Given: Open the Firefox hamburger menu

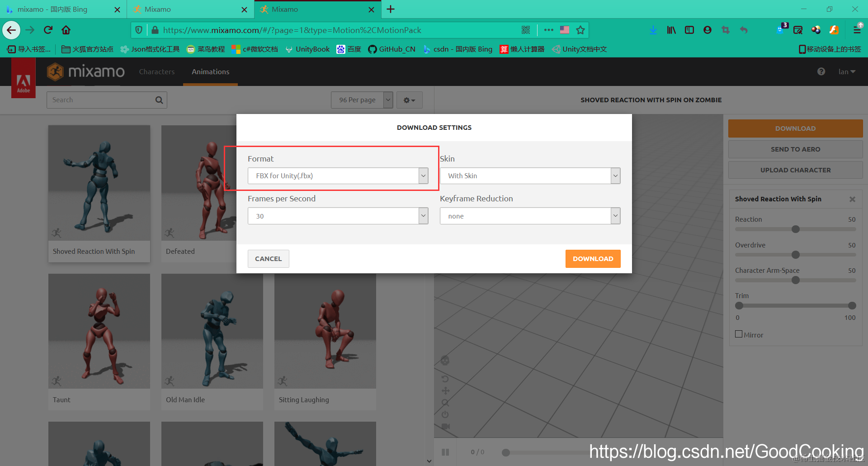Looking at the screenshot, I should click(x=857, y=30).
